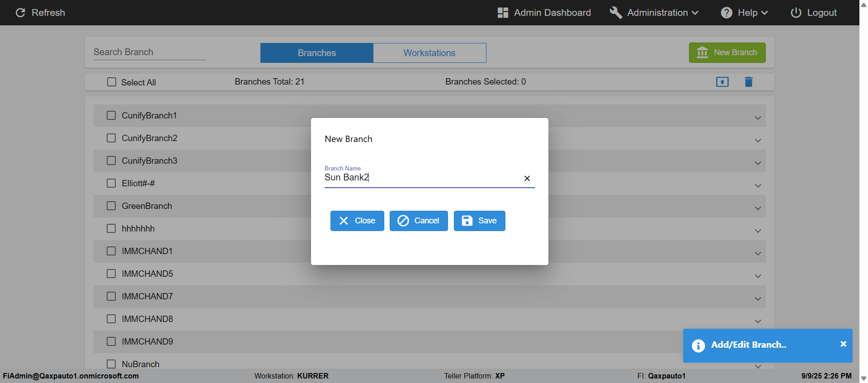868x383 pixels.
Task: Expand the CunifyBranch3 row chevron
Action: 758,163
